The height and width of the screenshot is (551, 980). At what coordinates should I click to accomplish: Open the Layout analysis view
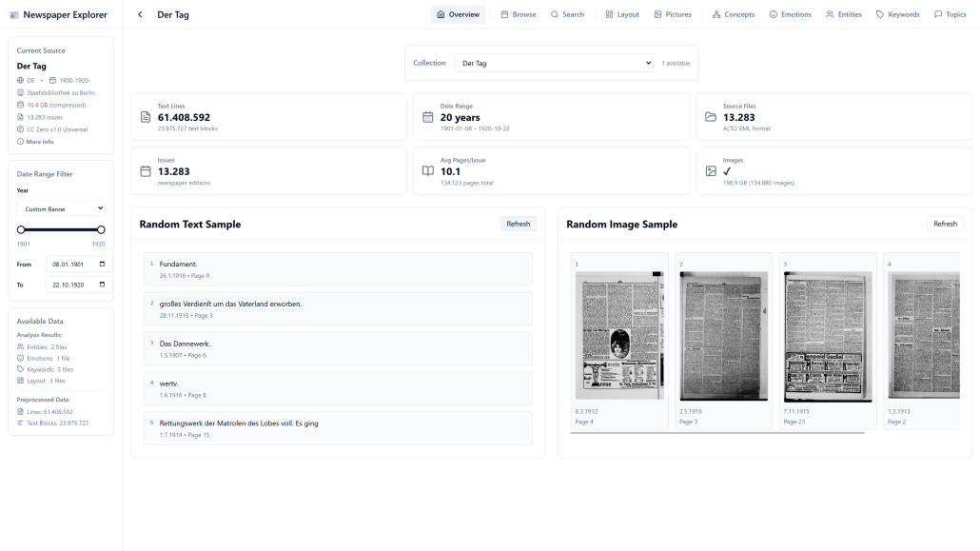click(621, 14)
